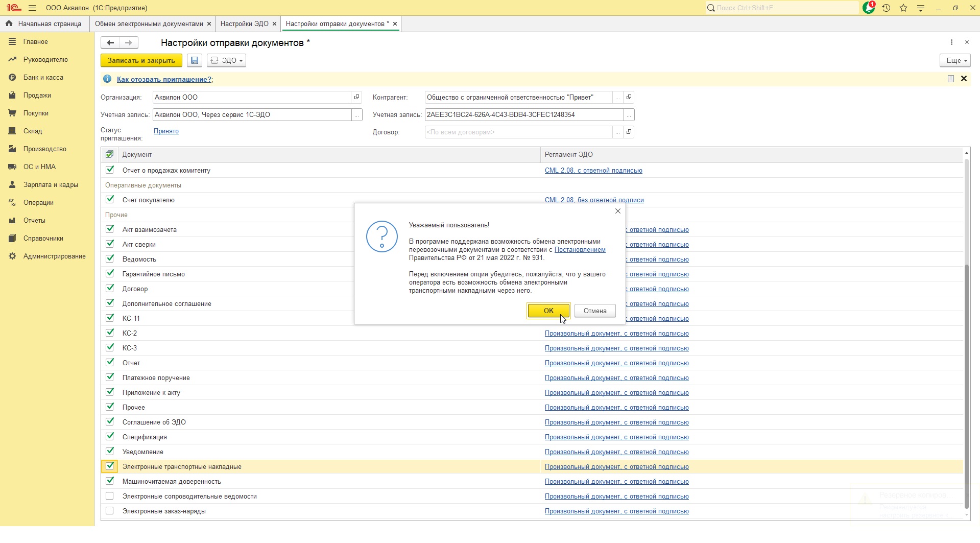
Task: Click the ОС и НМА truck icon
Action: coord(12,167)
